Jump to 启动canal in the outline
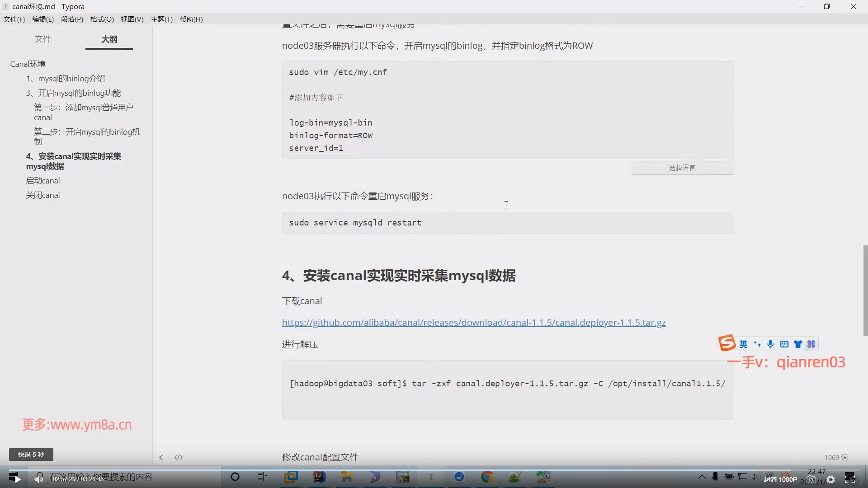The height and width of the screenshot is (488, 868). [43, 181]
